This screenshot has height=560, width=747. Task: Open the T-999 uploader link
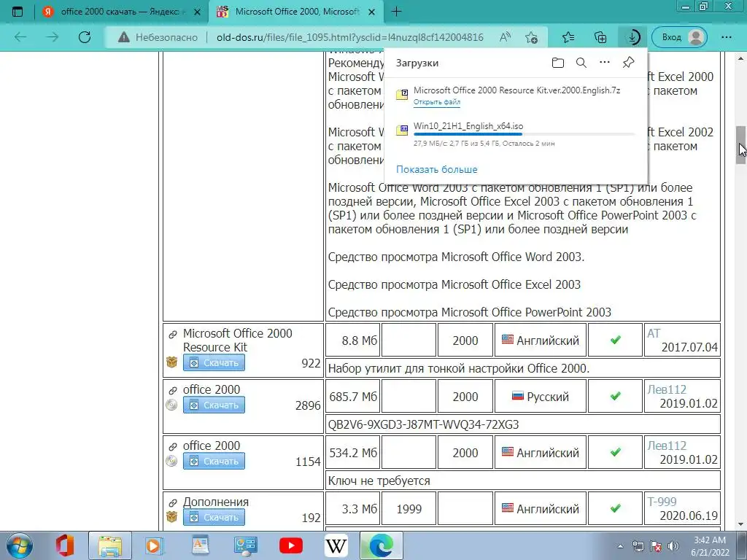[x=662, y=502]
